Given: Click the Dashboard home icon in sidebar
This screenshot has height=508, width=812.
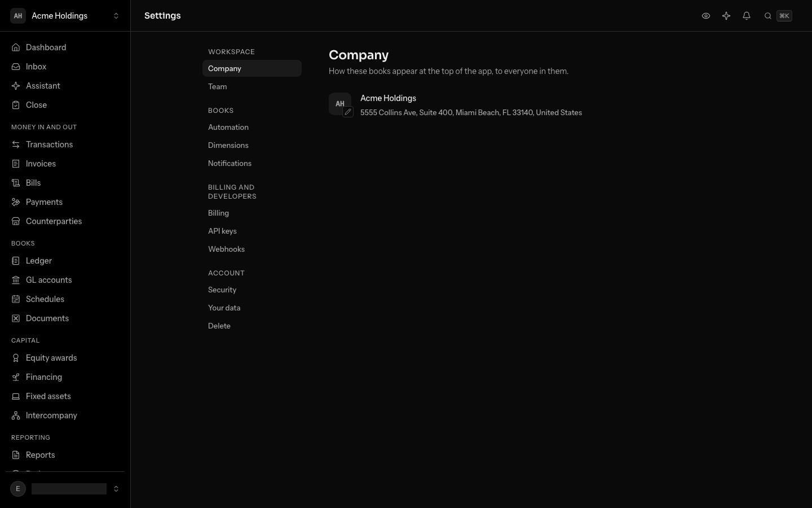Looking at the screenshot, I should (x=16, y=47).
